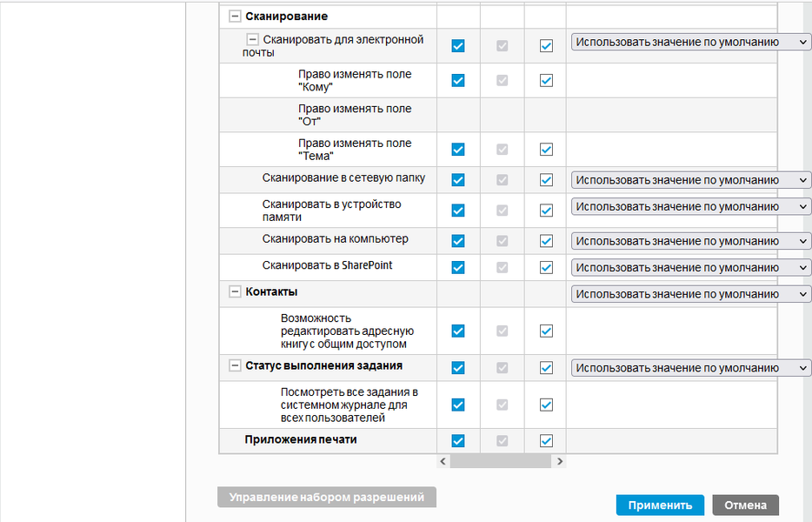Click the Отмена button
Image resolution: width=812 pixels, height=522 pixels.
point(745,505)
